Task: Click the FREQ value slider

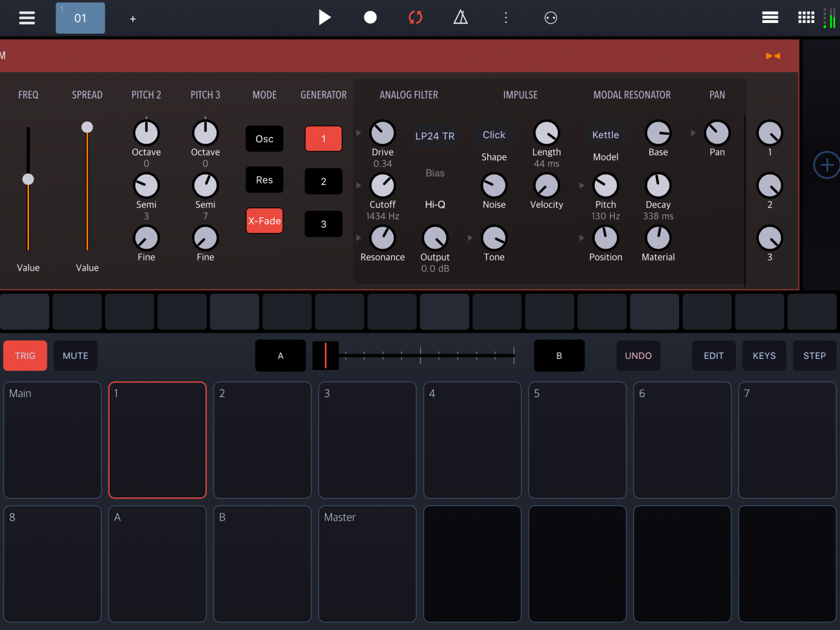Action: pos(28,189)
